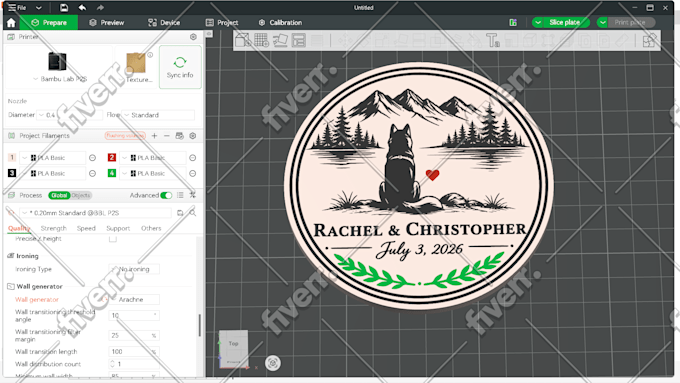680x383 pixels.
Task: Open the Flow Standard dropdown
Action: point(158,115)
